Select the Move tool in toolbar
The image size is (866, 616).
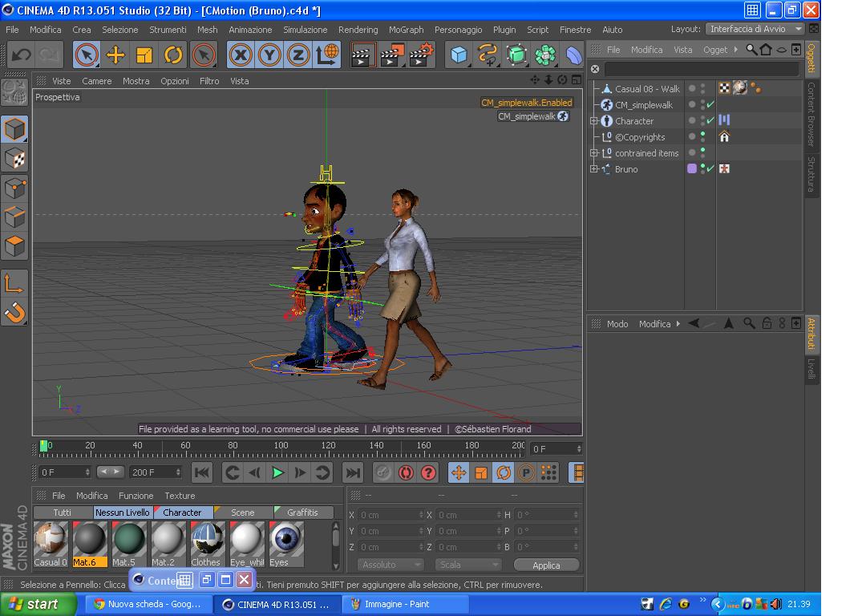[x=115, y=55]
